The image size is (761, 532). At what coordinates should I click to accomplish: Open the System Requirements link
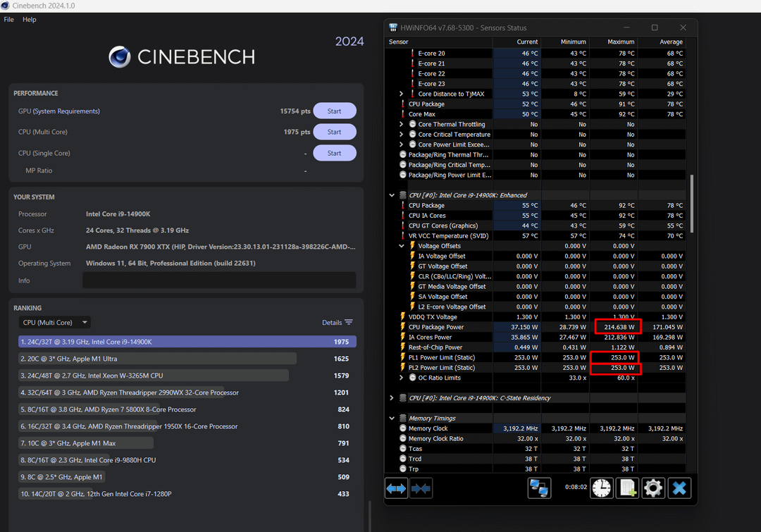point(66,111)
